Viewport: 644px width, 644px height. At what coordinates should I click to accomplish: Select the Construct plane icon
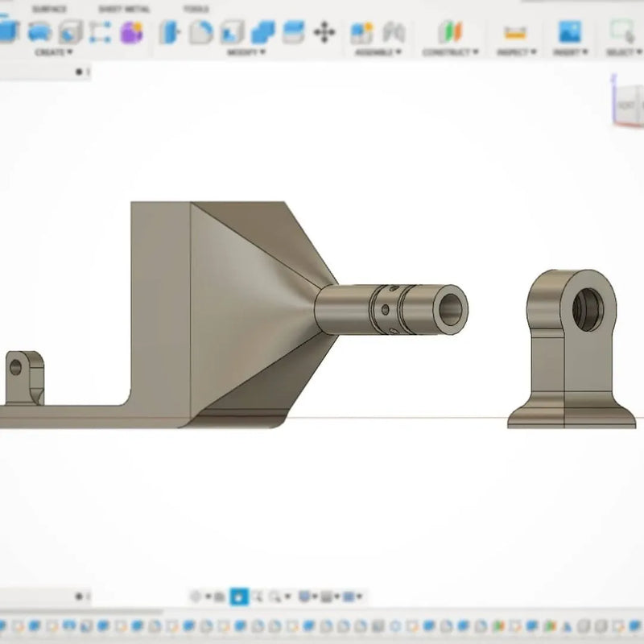click(x=450, y=32)
